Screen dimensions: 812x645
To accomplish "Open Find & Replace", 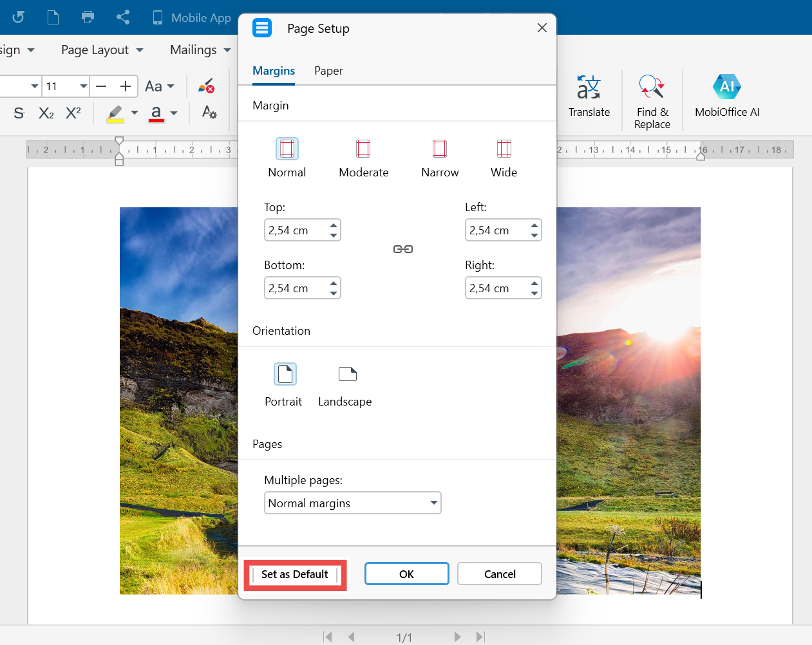I will pyautogui.click(x=652, y=102).
